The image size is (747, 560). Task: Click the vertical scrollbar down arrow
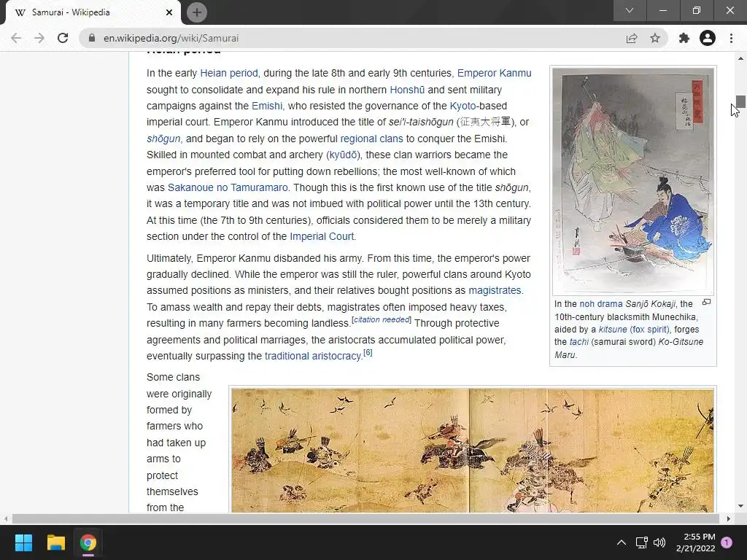click(x=740, y=506)
